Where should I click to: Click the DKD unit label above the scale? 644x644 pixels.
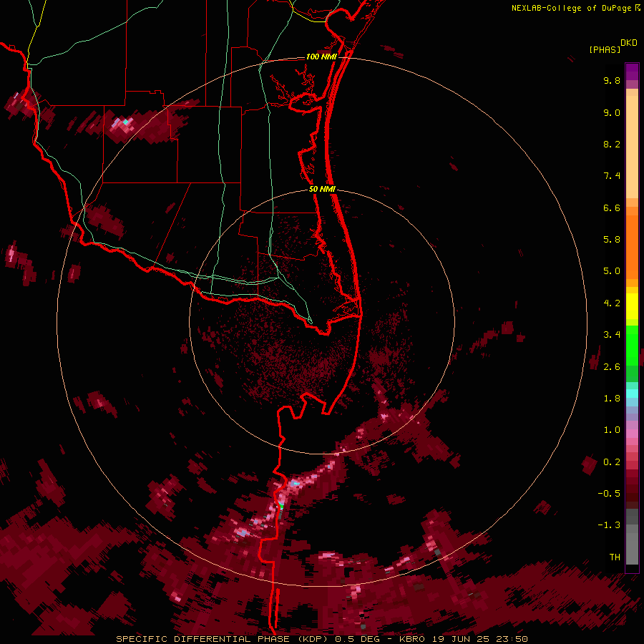point(629,43)
